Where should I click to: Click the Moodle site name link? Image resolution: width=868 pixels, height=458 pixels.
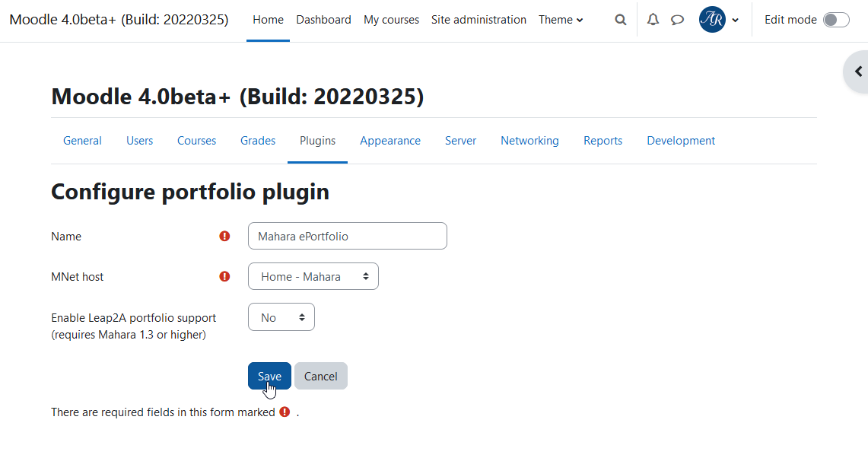tap(119, 19)
